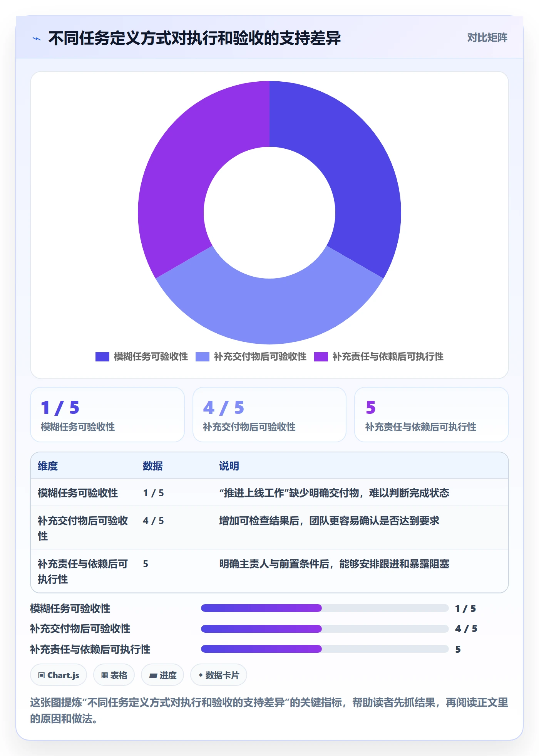Toggle legend item 补充交付物后可验收性
The width and height of the screenshot is (539, 756).
point(251,357)
